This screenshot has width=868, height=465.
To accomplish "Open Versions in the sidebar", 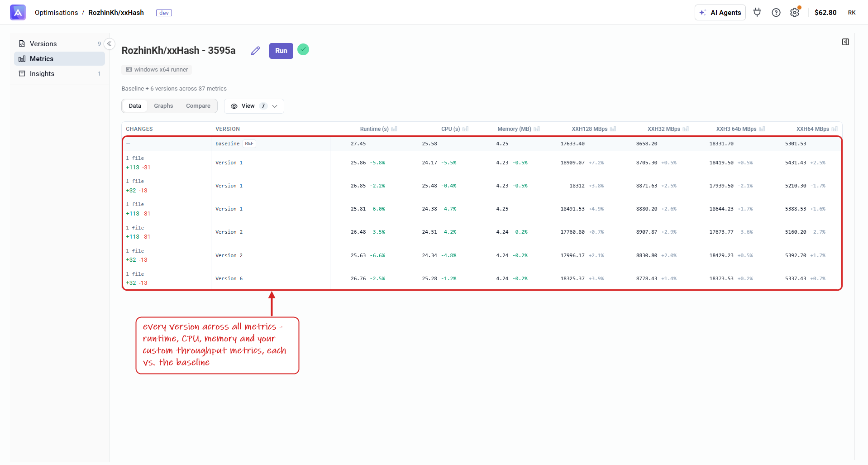I will pos(59,44).
